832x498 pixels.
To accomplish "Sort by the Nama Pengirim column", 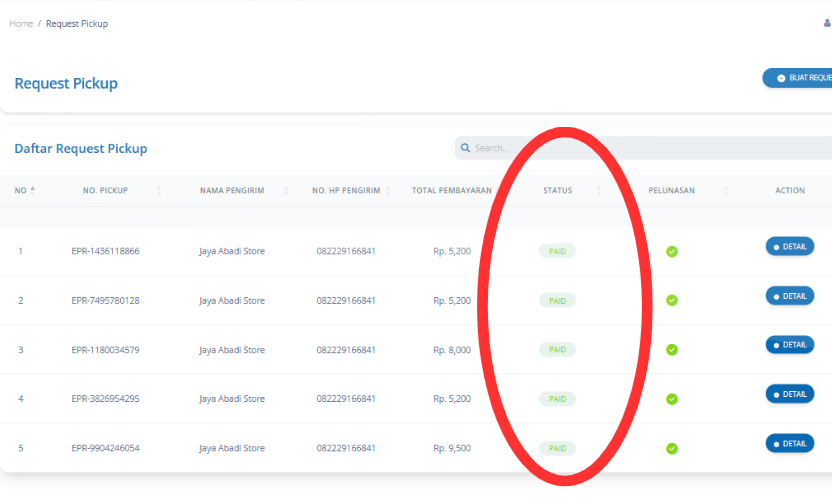I will (x=232, y=190).
